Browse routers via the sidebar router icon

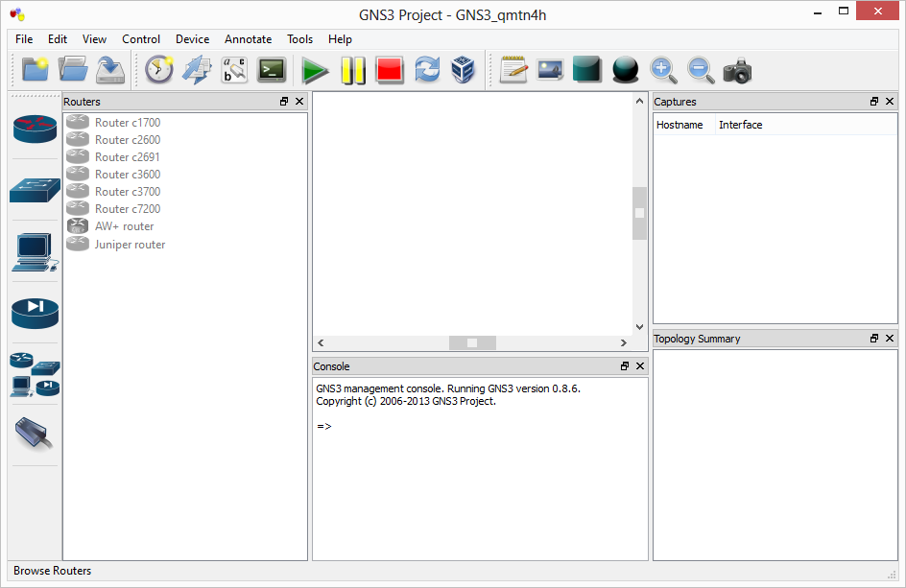pos(35,128)
